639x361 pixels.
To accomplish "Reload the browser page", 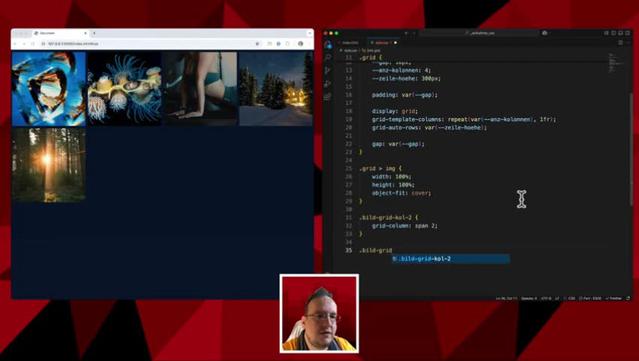I will pyautogui.click(x=33, y=44).
